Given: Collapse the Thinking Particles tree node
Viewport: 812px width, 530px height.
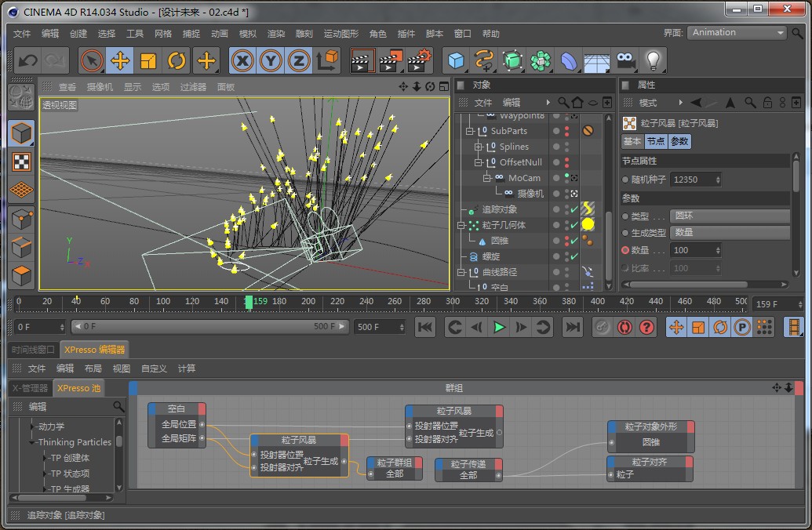Looking at the screenshot, I should (32, 442).
